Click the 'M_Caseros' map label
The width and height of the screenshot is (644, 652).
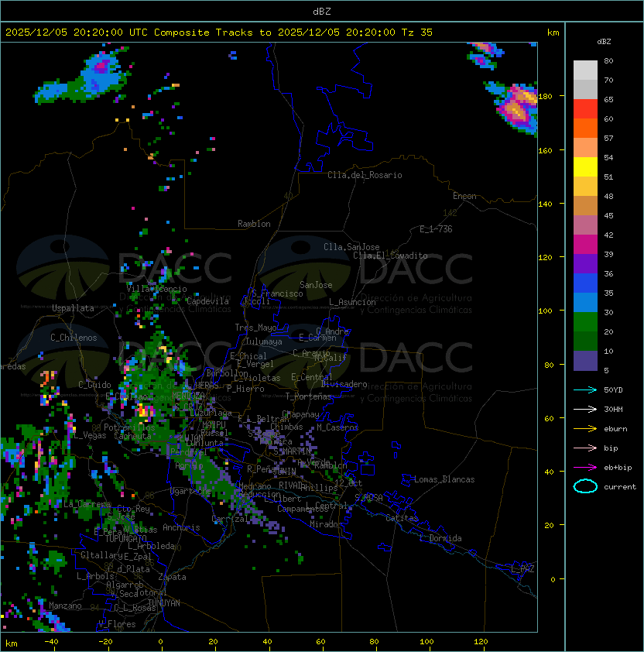coord(337,427)
